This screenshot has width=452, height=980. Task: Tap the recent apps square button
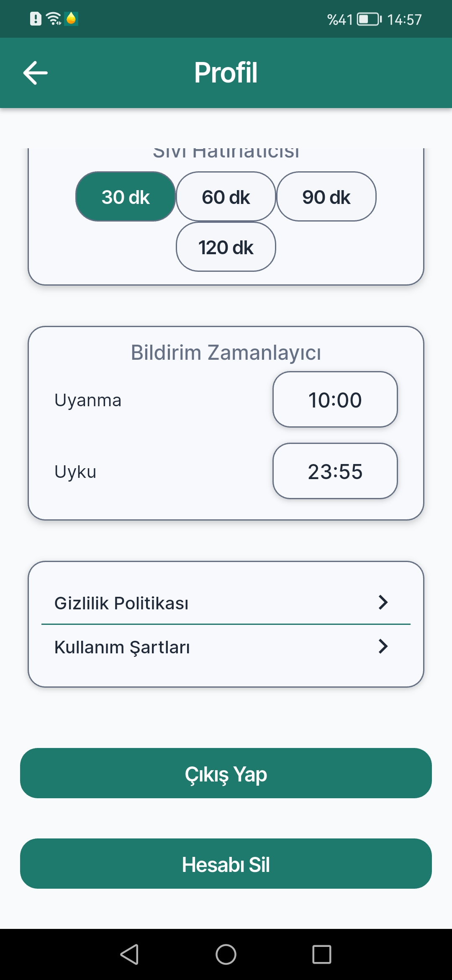coord(322,954)
